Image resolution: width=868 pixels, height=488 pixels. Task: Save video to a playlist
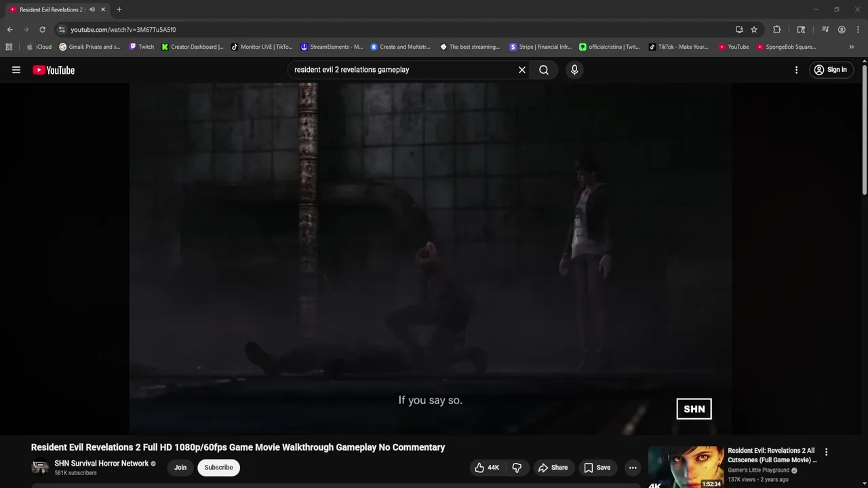(x=597, y=468)
